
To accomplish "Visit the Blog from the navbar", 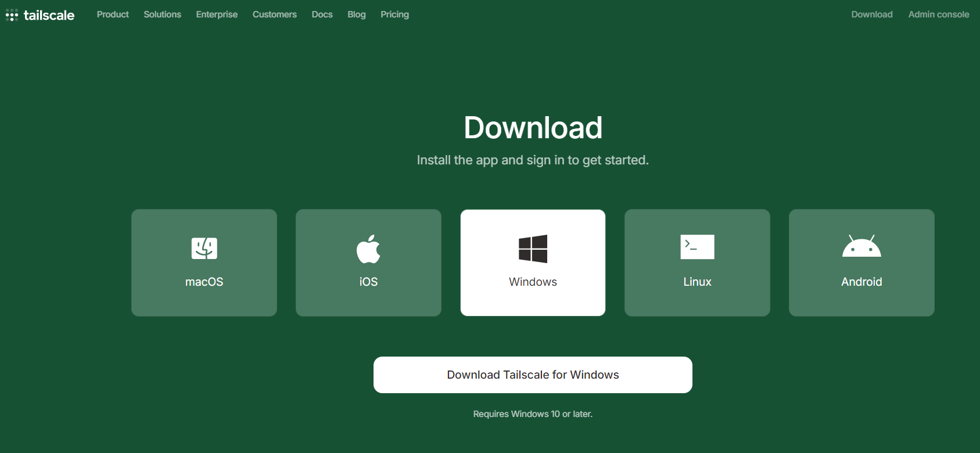I will click(x=357, y=15).
